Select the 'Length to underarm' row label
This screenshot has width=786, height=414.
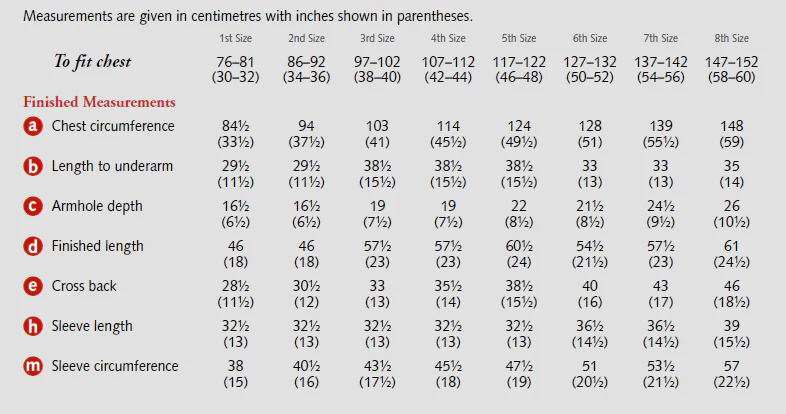pos(111,166)
